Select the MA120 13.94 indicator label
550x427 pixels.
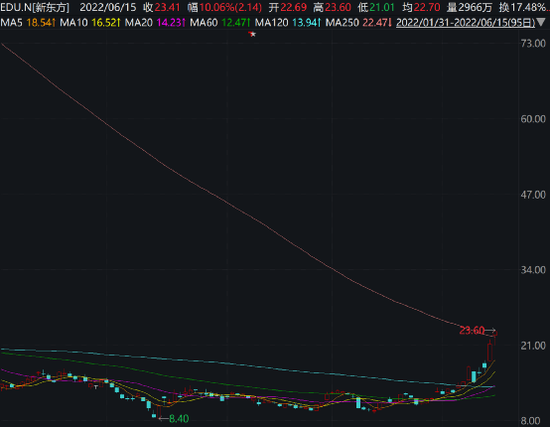tap(288, 23)
